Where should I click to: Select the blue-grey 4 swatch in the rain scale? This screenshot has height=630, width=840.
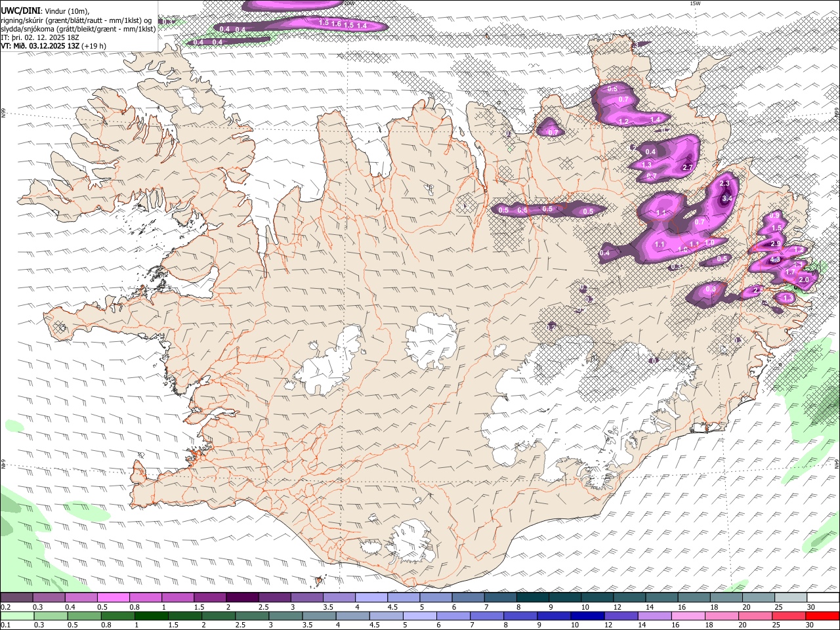[x=352, y=616]
